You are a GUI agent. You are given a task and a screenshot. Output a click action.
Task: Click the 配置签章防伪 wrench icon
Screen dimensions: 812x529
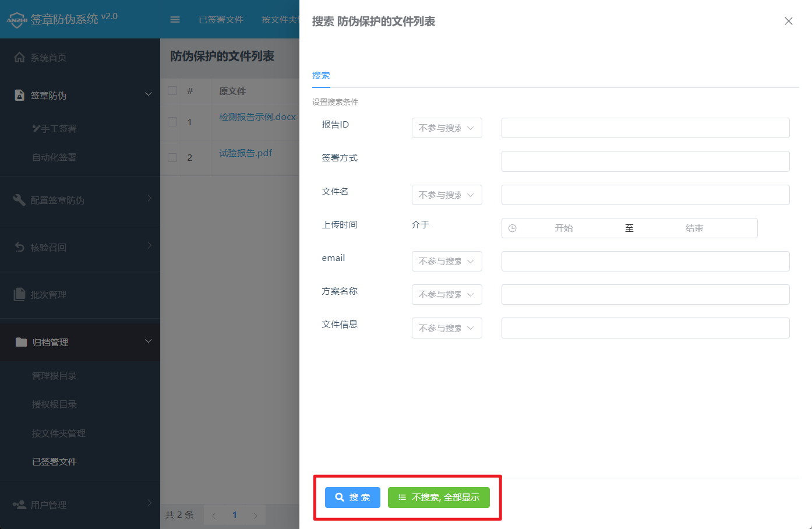pos(20,199)
